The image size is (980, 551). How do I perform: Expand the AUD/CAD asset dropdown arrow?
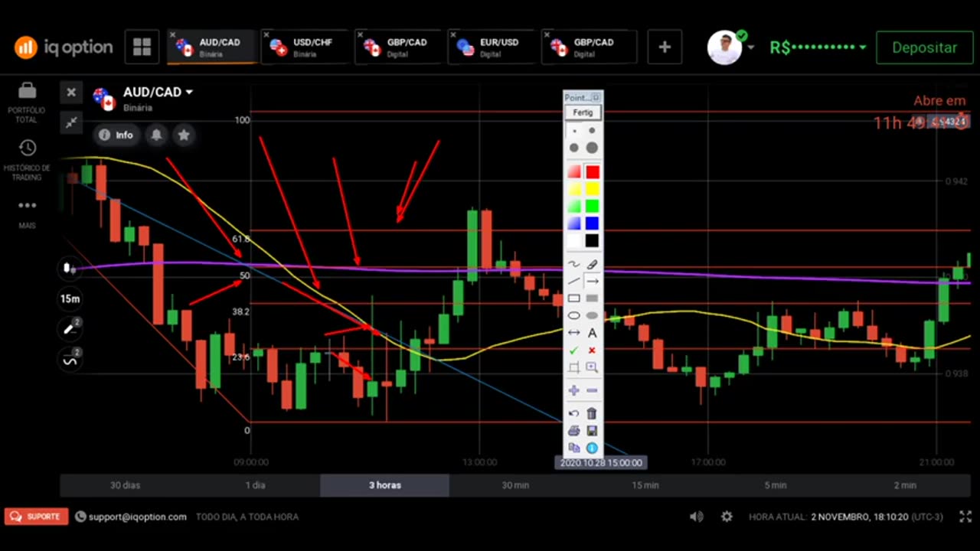189,92
